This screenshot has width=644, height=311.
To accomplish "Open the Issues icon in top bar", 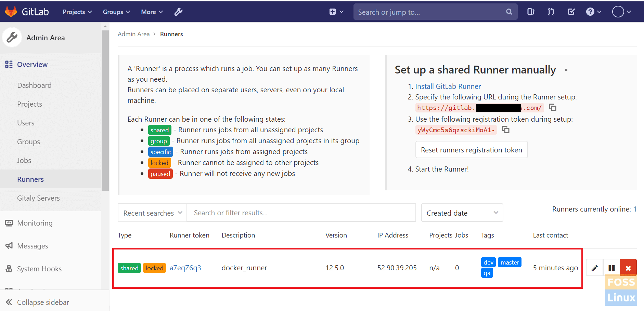I will [530, 12].
